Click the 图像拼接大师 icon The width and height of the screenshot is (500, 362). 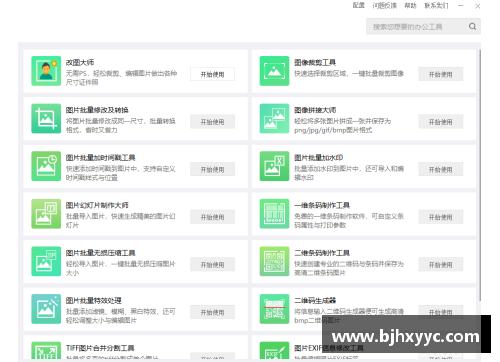coord(274,119)
